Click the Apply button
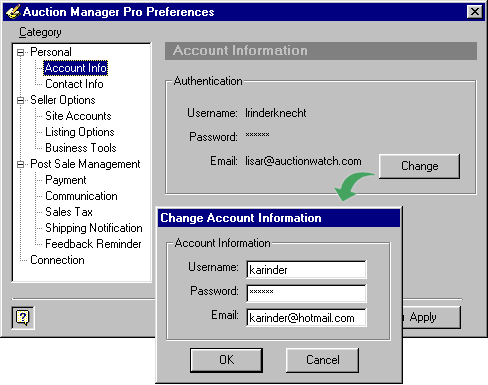 point(432,317)
